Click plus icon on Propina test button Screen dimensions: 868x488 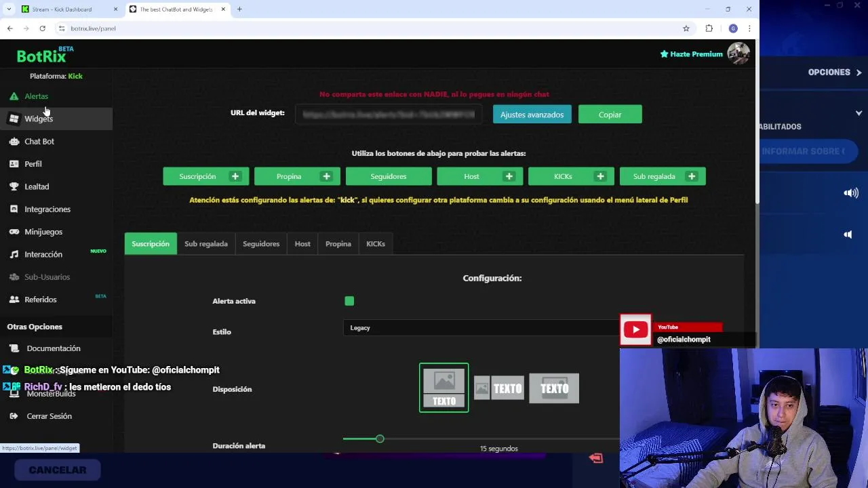(326, 176)
